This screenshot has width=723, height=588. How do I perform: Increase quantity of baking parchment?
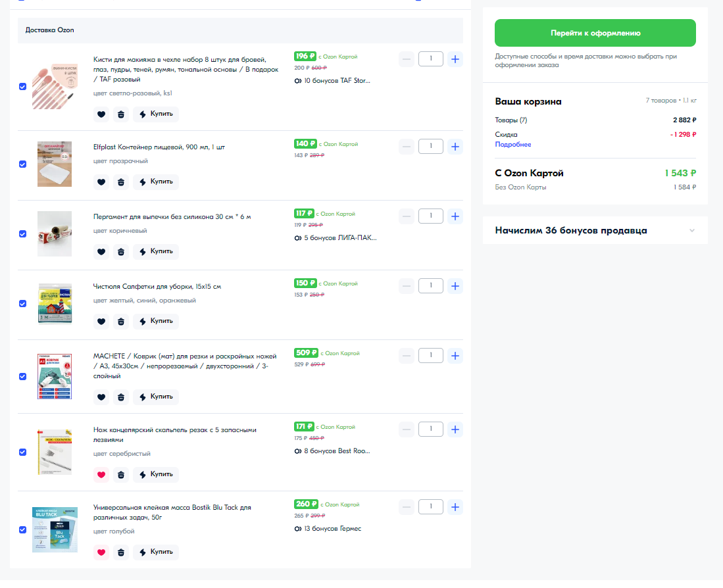(x=455, y=216)
